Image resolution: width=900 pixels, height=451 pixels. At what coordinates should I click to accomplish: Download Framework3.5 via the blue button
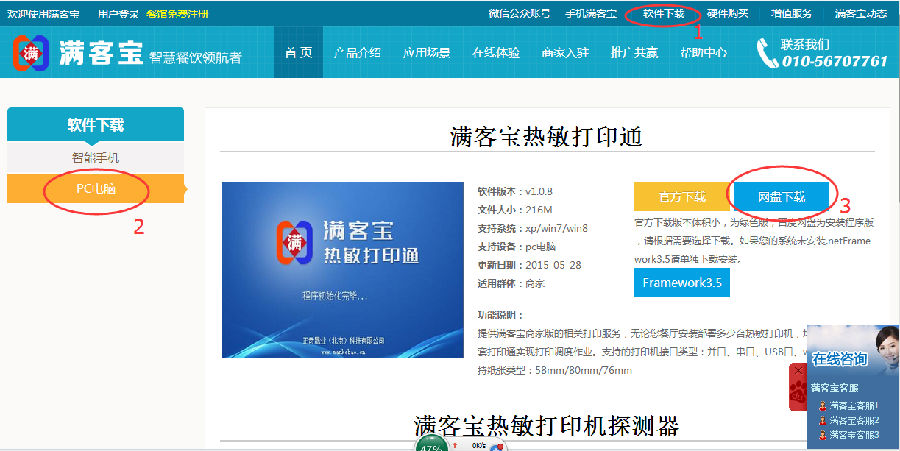coord(681,282)
